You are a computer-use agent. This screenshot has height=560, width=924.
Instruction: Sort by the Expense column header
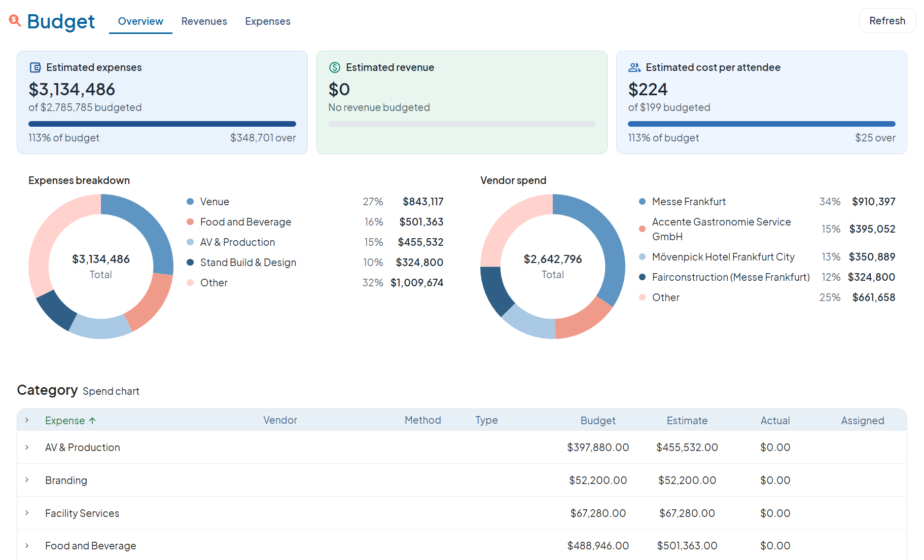pos(65,421)
